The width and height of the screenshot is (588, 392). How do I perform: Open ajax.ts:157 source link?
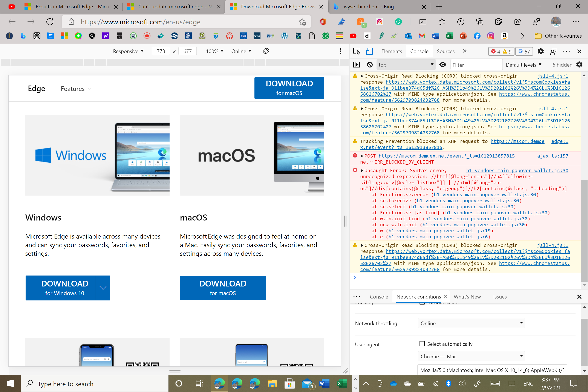(x=553, y=156)
